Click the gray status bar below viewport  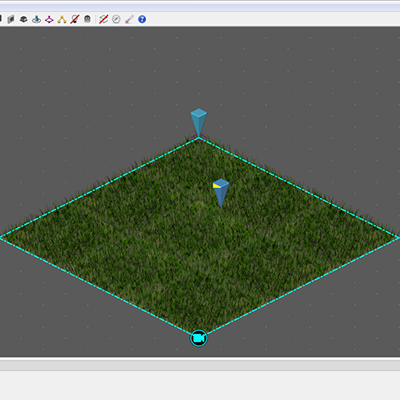click(x=200, y=366)
